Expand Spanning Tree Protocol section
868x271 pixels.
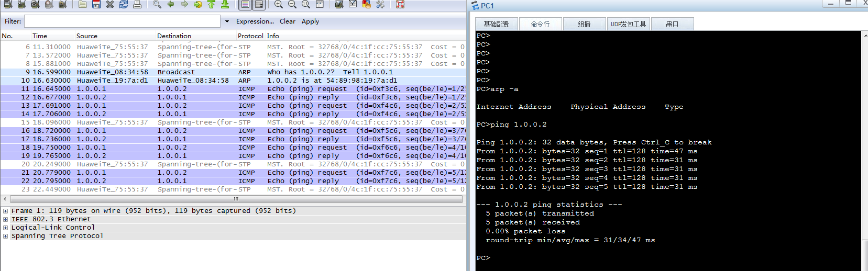pos(6,236)
